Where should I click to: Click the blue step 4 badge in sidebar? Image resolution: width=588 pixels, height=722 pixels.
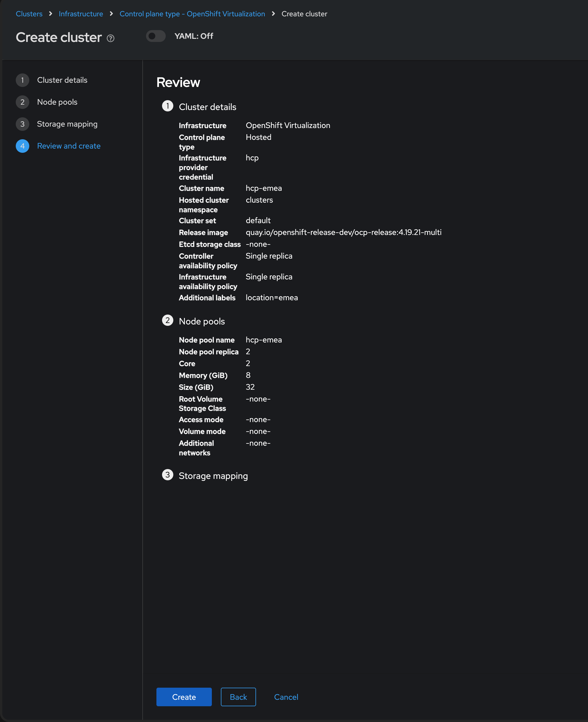point(22,146)
